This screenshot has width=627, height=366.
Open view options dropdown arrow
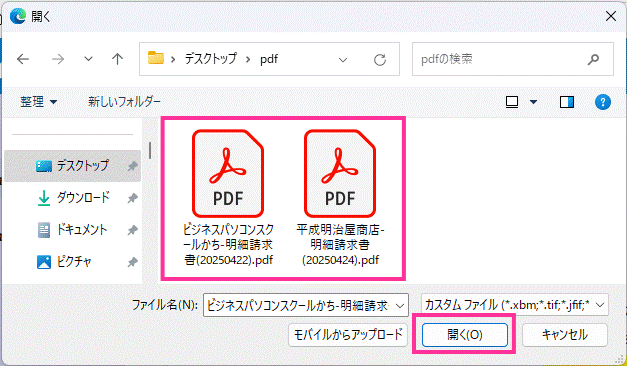pos(533,102)
